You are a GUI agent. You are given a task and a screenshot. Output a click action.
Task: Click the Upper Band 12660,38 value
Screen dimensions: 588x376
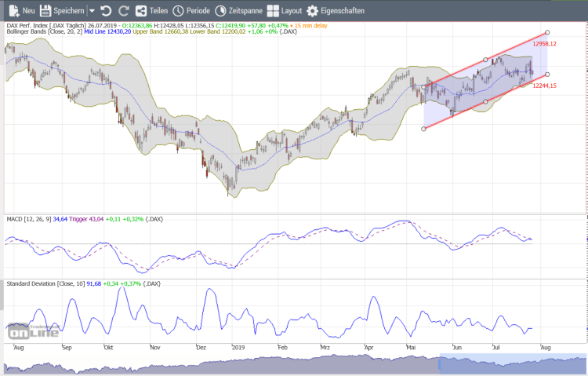point(161,31)
